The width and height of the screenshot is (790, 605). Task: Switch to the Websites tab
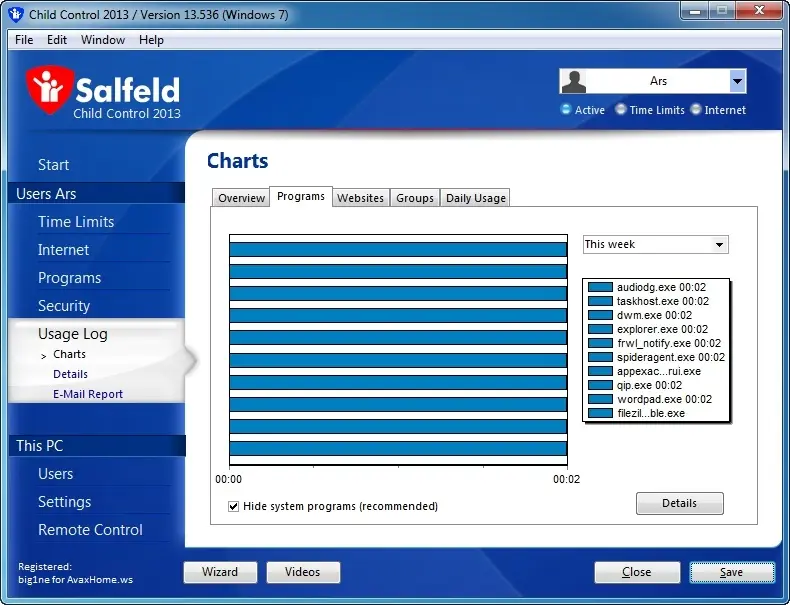(360, 198)
